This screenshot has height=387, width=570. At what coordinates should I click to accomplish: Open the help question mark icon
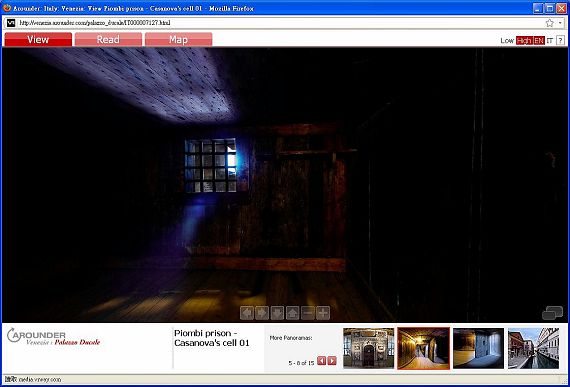click(561, 40)
